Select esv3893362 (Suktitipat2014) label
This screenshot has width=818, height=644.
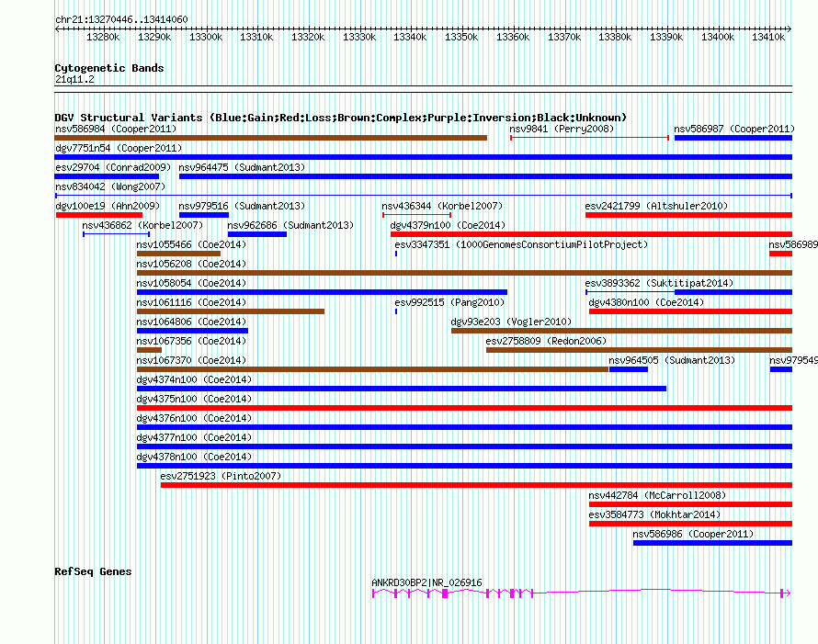[x=659, y=283]
